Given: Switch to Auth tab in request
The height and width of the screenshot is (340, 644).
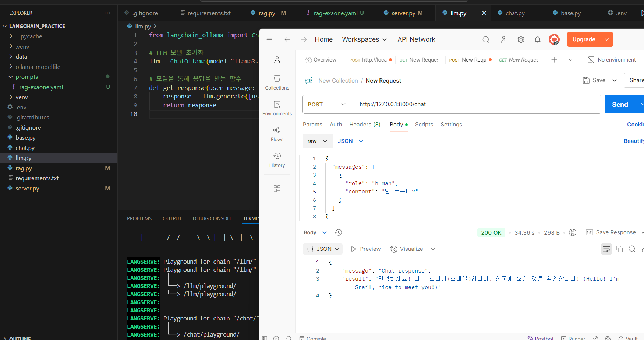Looking at the screenshot, I should [336, 125].
